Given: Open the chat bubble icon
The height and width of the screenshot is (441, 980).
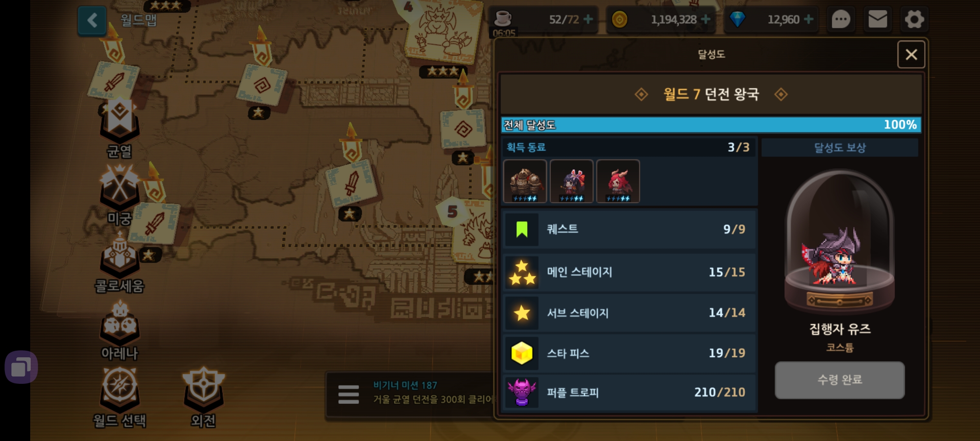Looking at the screenshot, I should click(x=841, y=19).
